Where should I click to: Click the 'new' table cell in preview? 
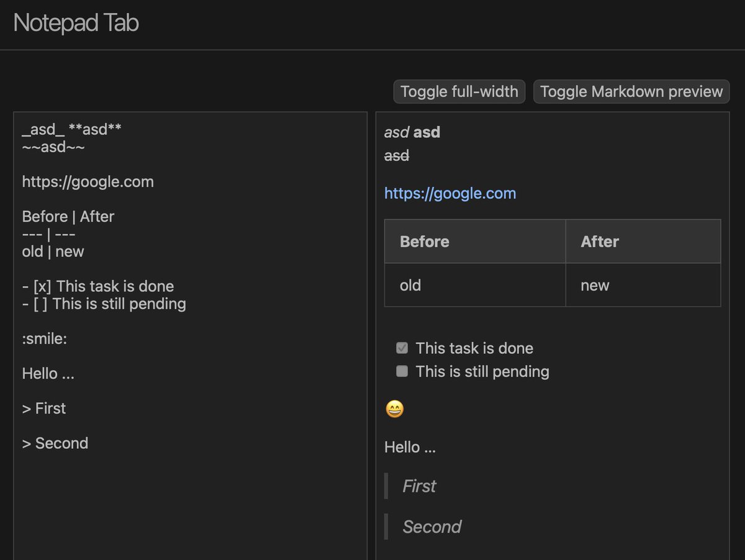click(643, 285)
